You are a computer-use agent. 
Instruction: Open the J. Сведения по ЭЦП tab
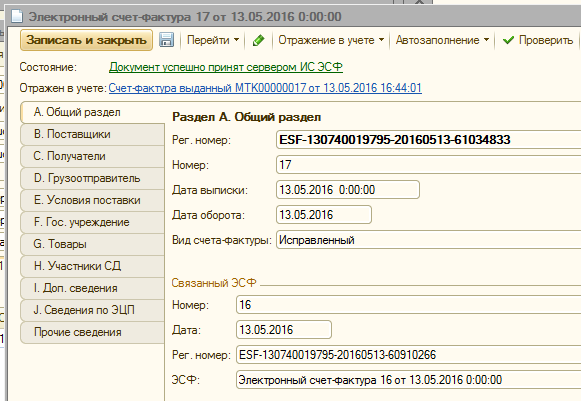(93, 310)
